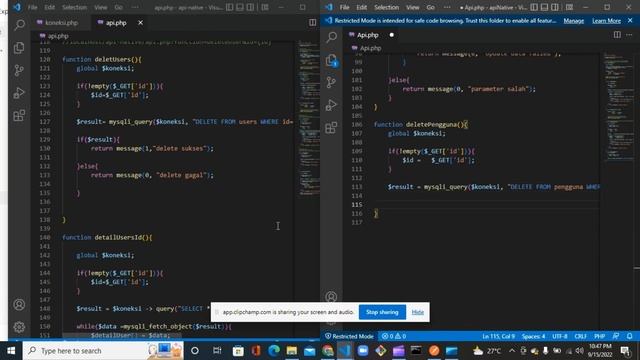Click taskbar search box
Screen dimensions: 640x360
[103, 351]
